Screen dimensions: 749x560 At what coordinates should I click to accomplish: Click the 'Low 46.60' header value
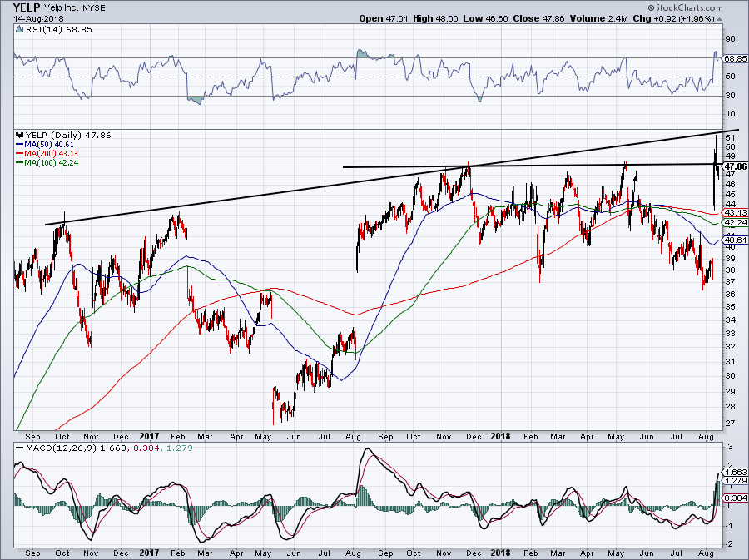tap(485, 18)
